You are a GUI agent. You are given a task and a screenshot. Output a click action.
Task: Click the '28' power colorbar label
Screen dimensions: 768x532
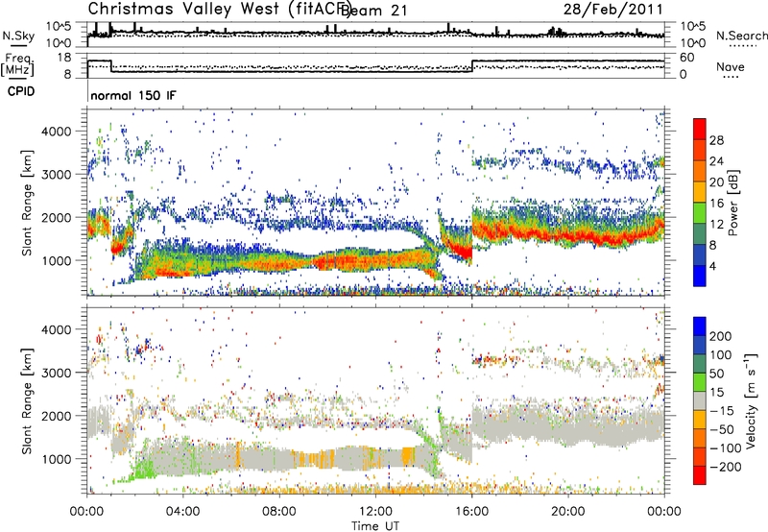pos(716,140)
